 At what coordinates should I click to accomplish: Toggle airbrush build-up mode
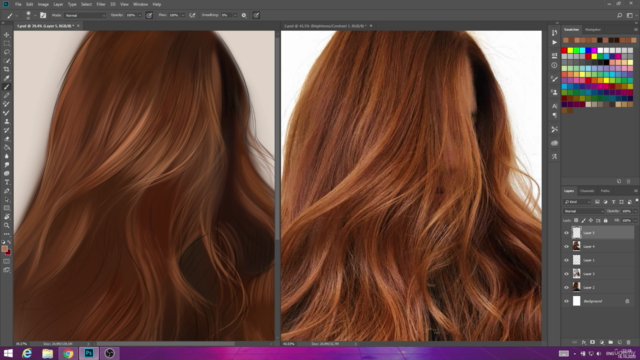(x=192, y=15)
